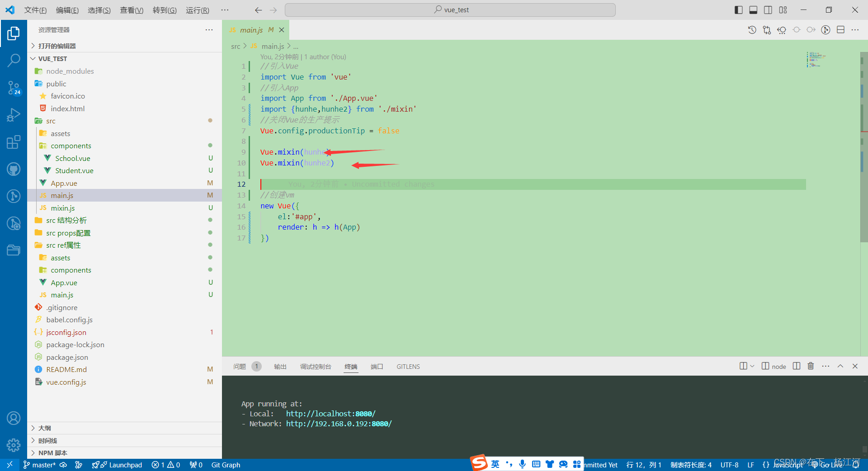Kill terminal with trash icon
The height and width of the screenshot is (471, 868).
[x=811, y=366]
